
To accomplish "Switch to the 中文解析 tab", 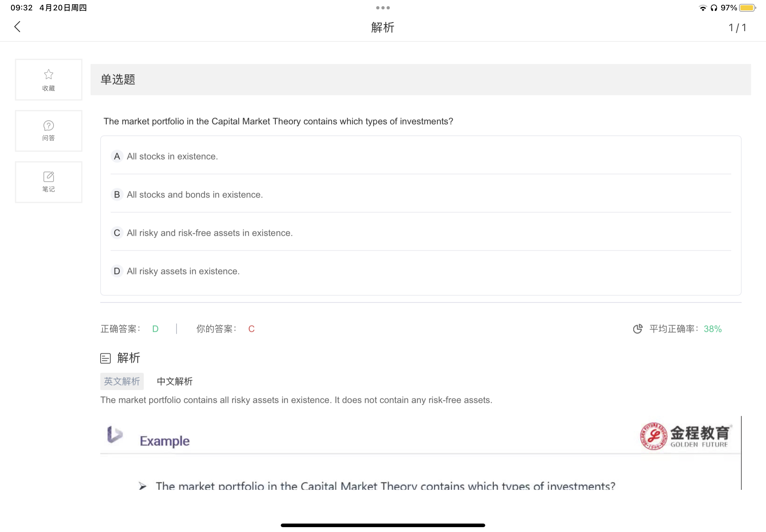I will [x=175, y=381].
